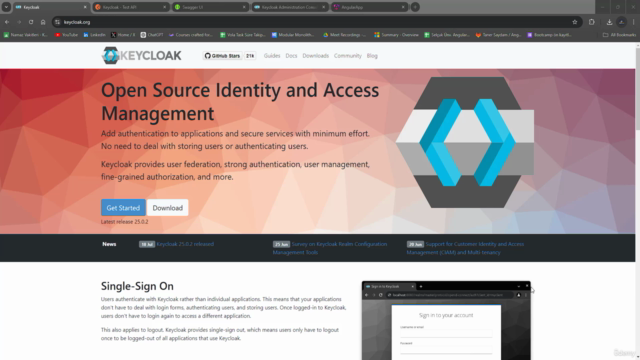Click the Keycloak logo in the site header
This screenshot has height=360, width=640.
coord(141,56)
